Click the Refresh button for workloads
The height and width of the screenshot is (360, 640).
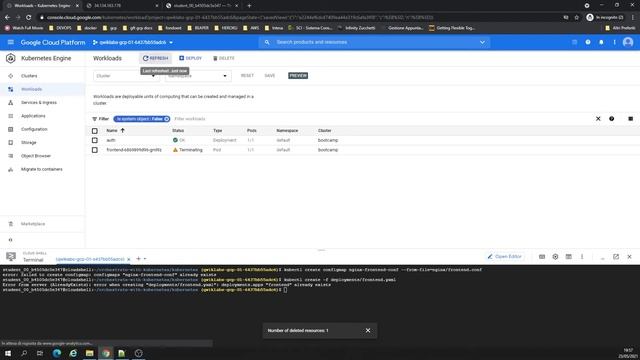pos(156,58)
